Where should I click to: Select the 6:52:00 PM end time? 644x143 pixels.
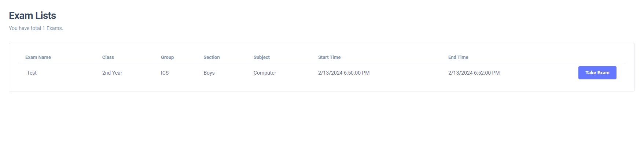click(x=487, y=73)
